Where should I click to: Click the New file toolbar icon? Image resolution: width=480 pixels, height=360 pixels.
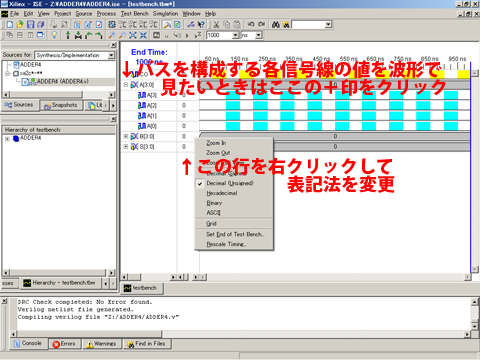tap(10, 24)
